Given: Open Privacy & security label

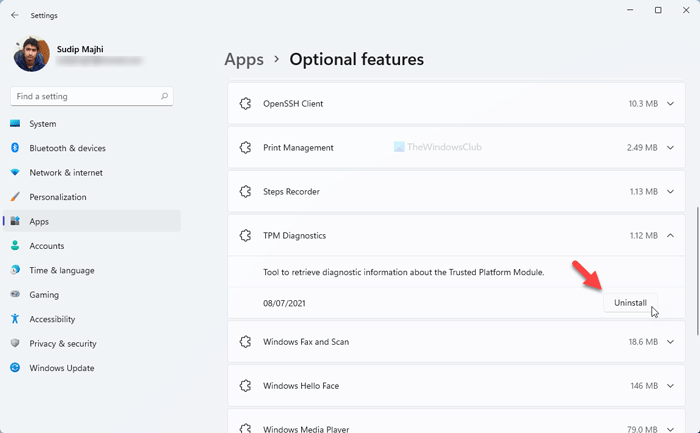Looking at the screenshot, I should [x=63, y=344].
